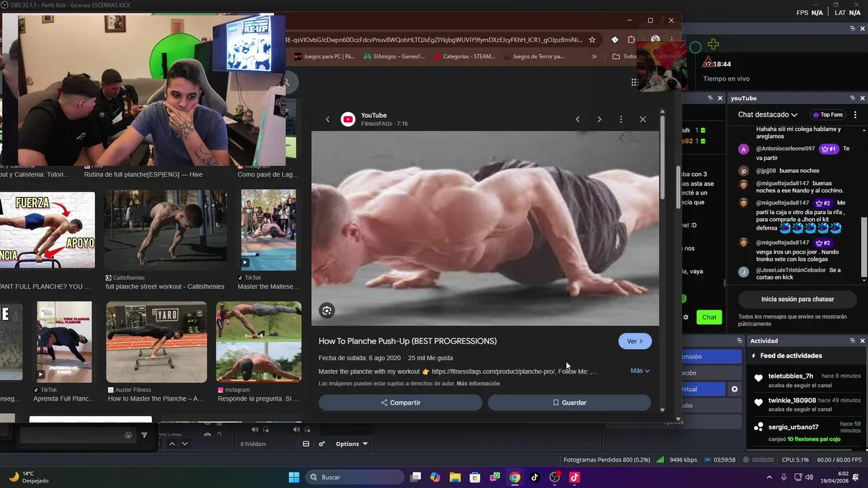
Task: Click the Ver button
Action: pyautogui.click(x=635, y=341)
